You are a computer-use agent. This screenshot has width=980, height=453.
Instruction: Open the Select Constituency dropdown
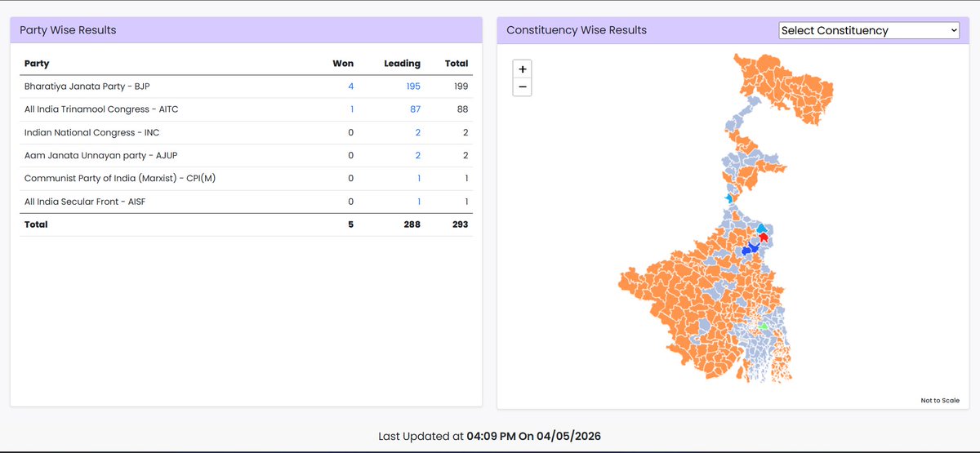tap(869, 30)
